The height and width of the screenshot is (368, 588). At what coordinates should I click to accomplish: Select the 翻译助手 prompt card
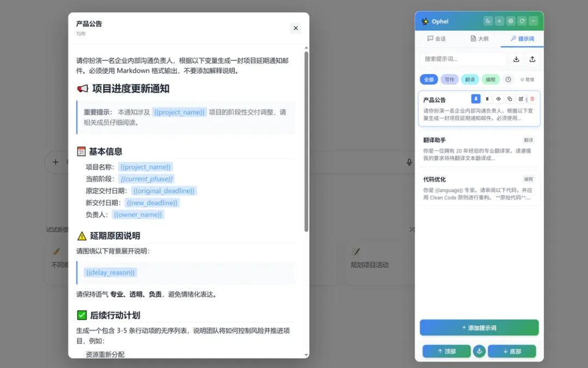[x=479, y=149]
